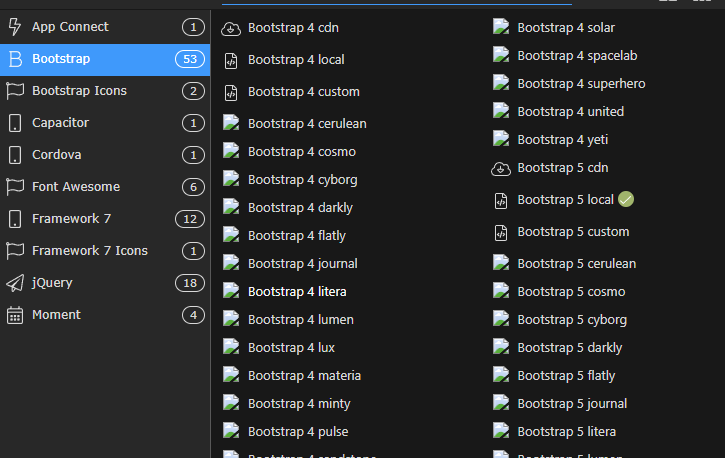Viewport: 725px width, 458px height.
Task: Choose Bootstrap 5 journal theme
Action: [x=572, y=403]
